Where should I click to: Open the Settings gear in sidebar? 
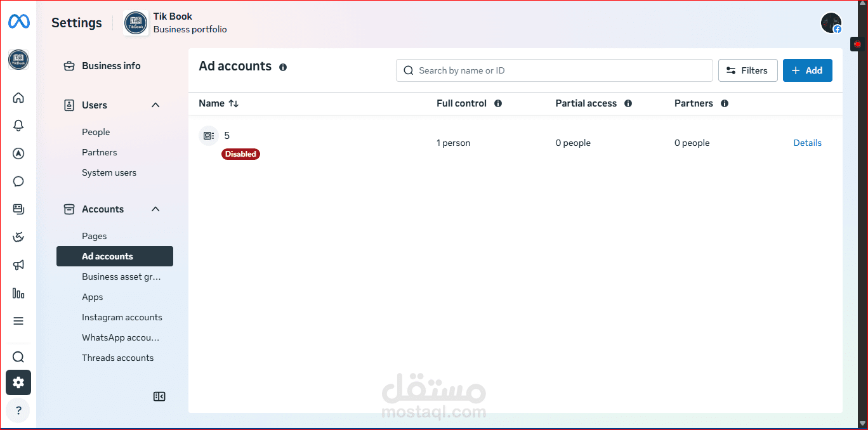tap(18, 382)
